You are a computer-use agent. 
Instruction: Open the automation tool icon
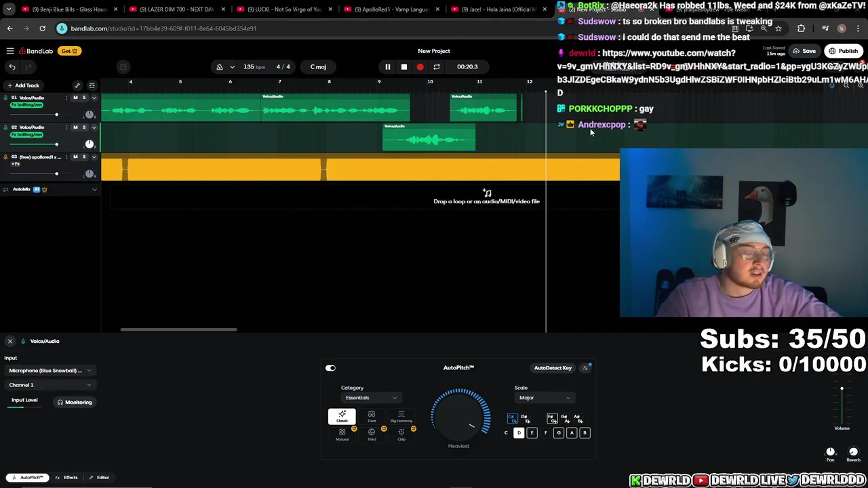pos(77,85)
